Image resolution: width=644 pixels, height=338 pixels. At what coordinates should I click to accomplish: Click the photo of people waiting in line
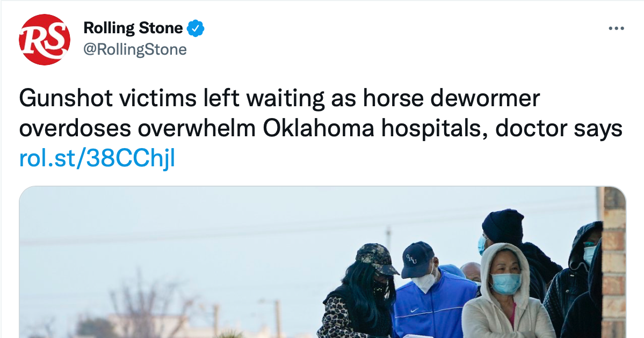pyautogui.click(x=322, y=263)
